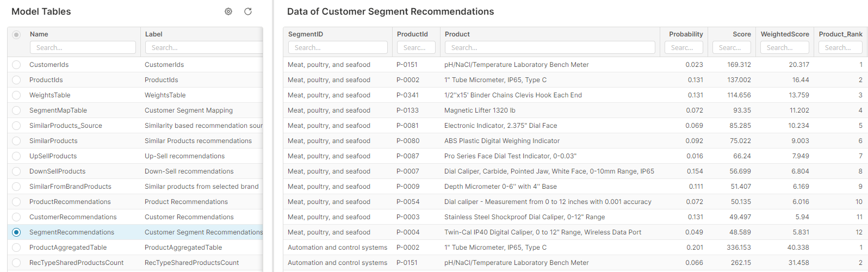Select the SimilarProducts_Source table row
The height and width of the screenshot is (272, 868).
pos(66,126)
